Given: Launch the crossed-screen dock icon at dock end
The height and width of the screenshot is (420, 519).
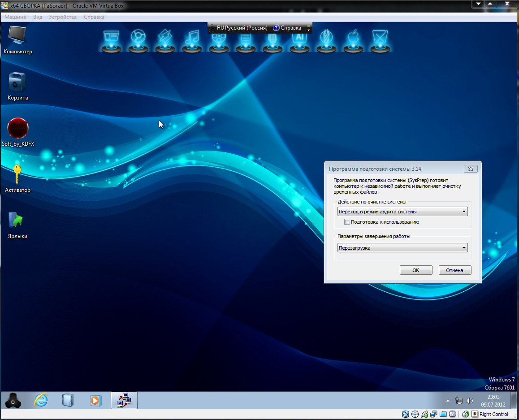Looking at the screenshot, I should click(380, 41).
